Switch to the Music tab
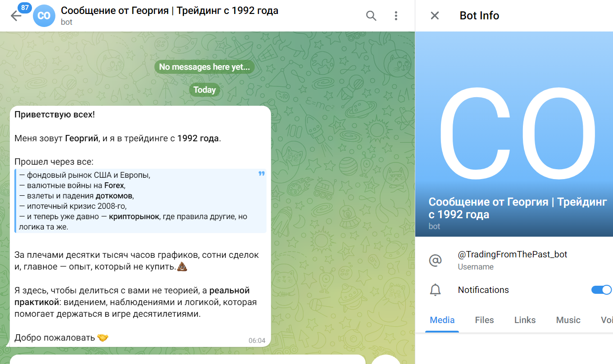The width and height of the screenshot is (613, 364). click(568, 320)
